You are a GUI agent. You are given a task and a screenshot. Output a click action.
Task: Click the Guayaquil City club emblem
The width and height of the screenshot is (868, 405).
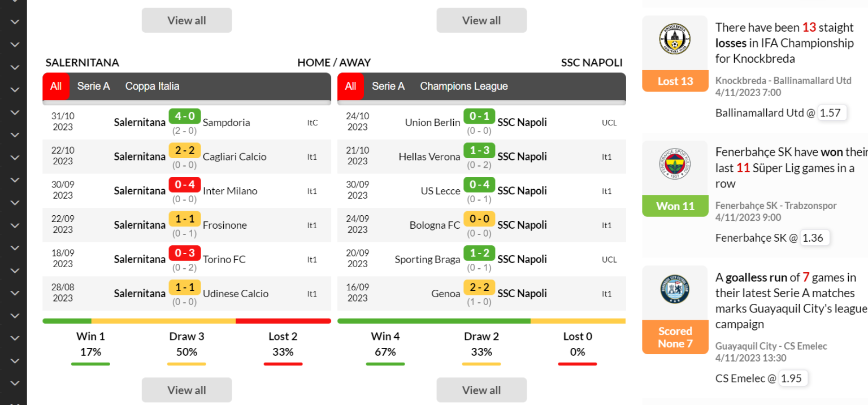pos(675,290)
